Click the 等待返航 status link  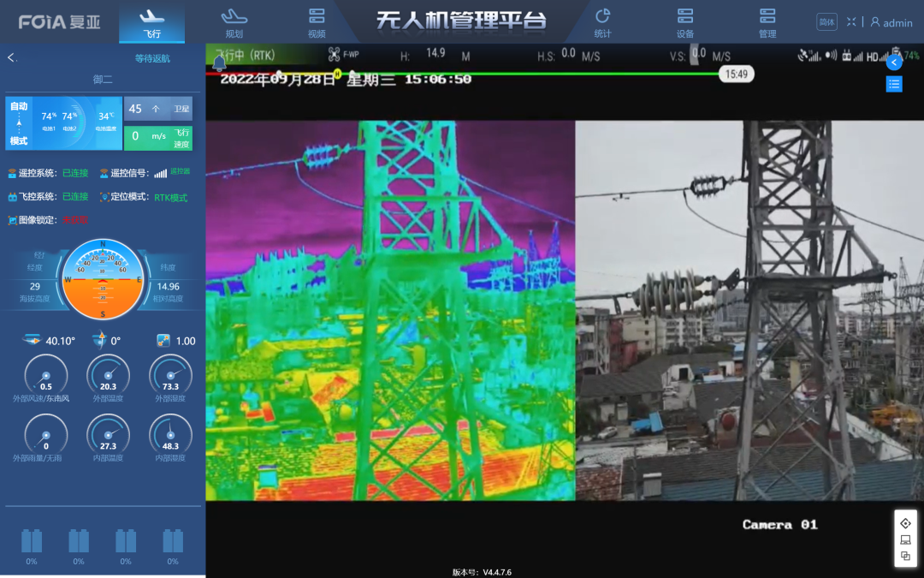[x=152, y=59]
